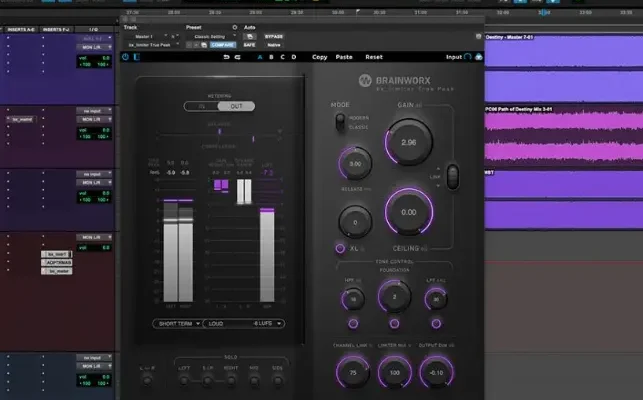Toggle the XL saturation button

click(x=341, y=247)
